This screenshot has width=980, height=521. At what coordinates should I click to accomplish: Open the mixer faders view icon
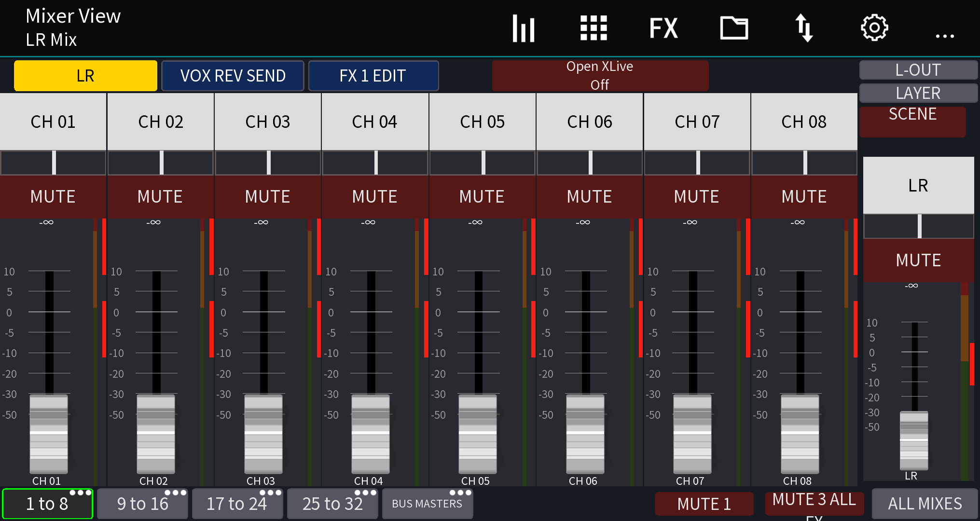coord(523,28)
